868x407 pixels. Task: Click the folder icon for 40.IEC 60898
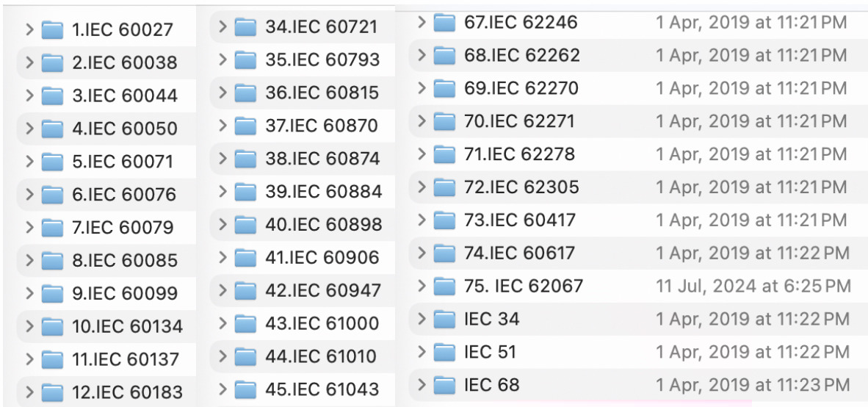[x=245, y=224]
